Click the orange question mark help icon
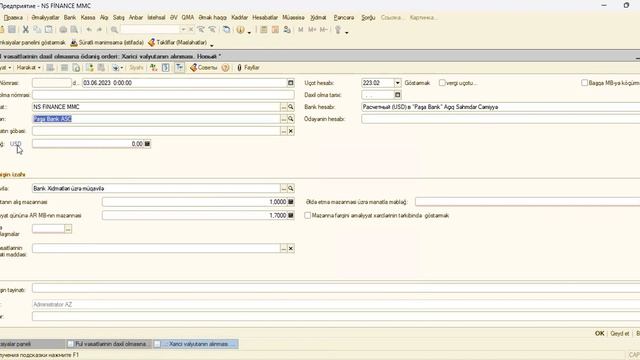The image size is (640, 360). [225, 67]
